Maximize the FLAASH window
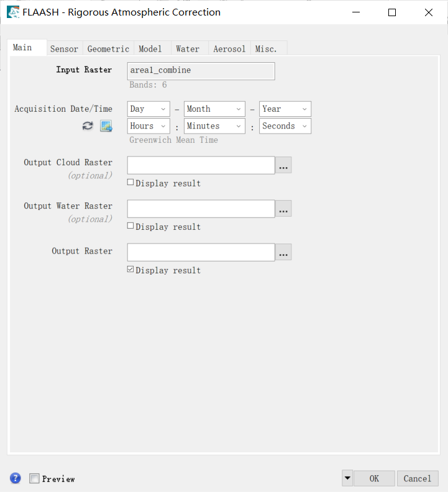Viewport: 448px width, 492px height. click(392, 12)
